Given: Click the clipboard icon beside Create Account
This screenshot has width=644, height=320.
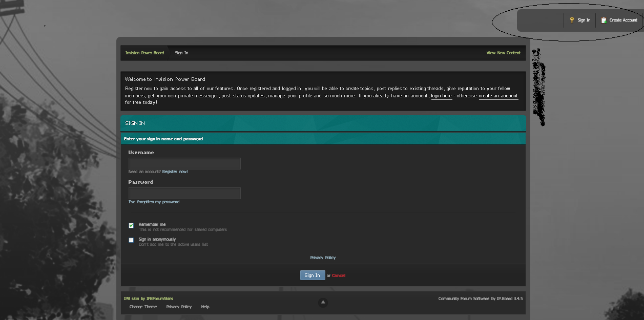Looking at the screenshot, I should coord(604,20).
